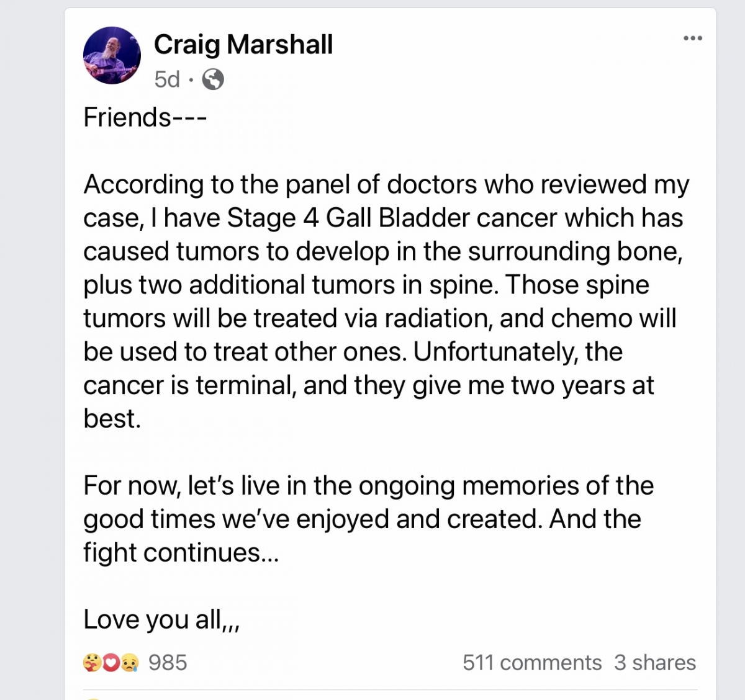Viewport: 745px width, 700px height.
Task: Click the red heart love reaction
Action: (110, 663)
